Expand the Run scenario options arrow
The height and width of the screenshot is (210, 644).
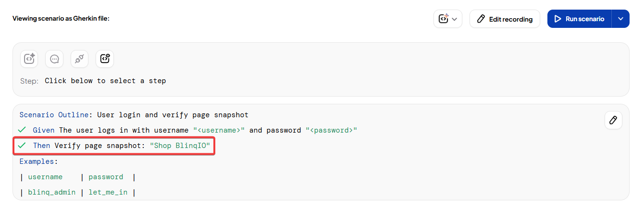click(620, 19)
